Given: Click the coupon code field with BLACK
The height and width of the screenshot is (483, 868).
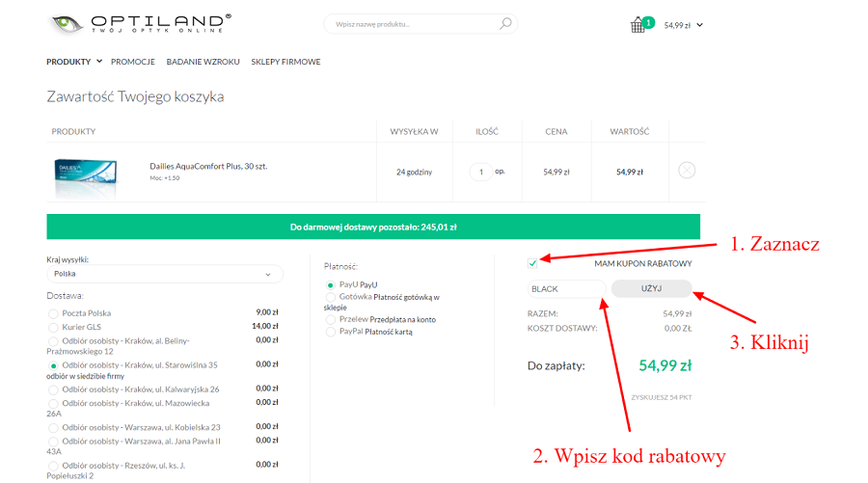Looking at the screenshot, I should 567,289.
